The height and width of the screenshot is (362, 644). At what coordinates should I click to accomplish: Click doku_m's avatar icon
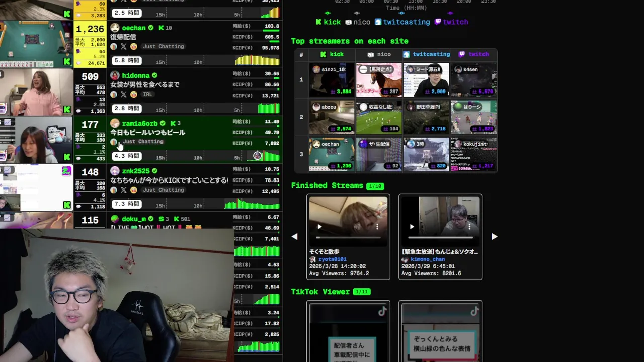tap(115, 219)
